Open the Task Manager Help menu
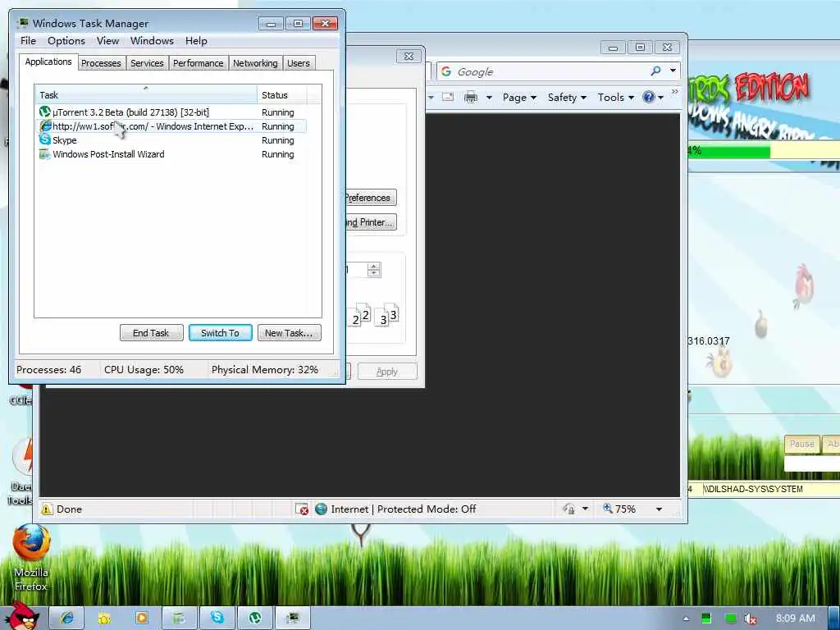This screenshot has height=630, width=840. click(196, 41)
